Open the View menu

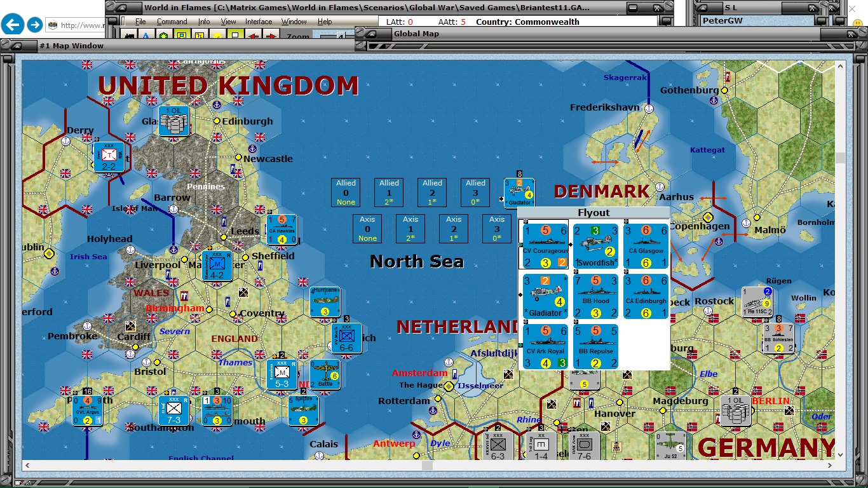[x=229, y=22]
